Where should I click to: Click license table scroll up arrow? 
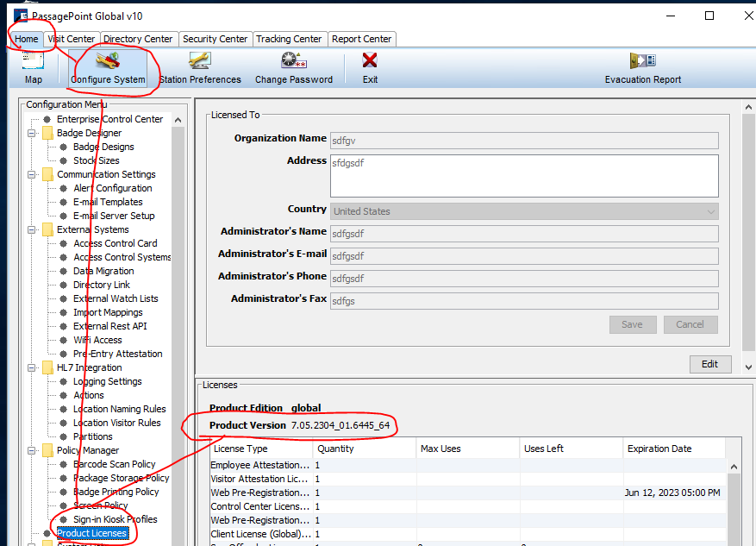(x=734, y=467)
